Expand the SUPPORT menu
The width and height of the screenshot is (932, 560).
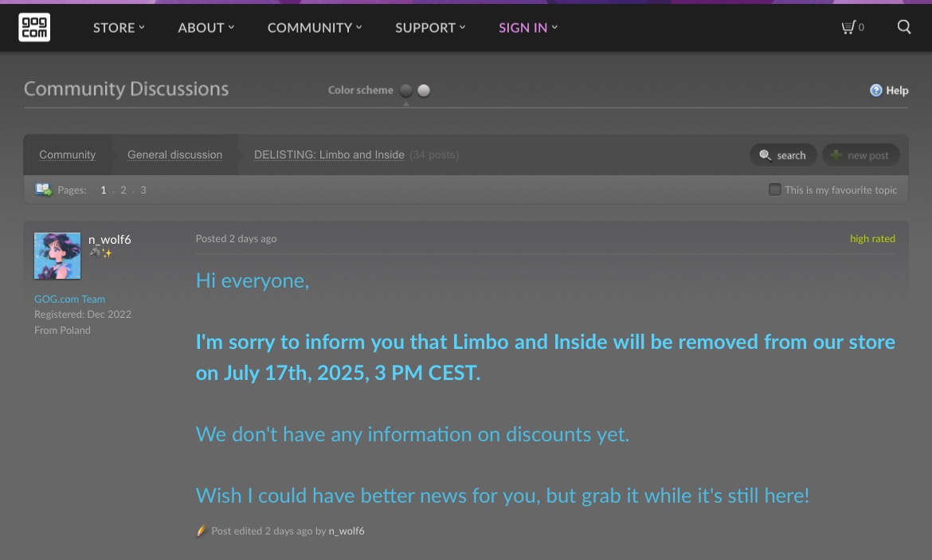(430, 27)
